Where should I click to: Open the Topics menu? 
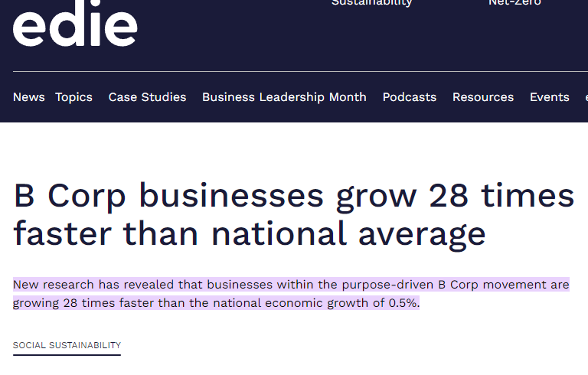[73, 97]
